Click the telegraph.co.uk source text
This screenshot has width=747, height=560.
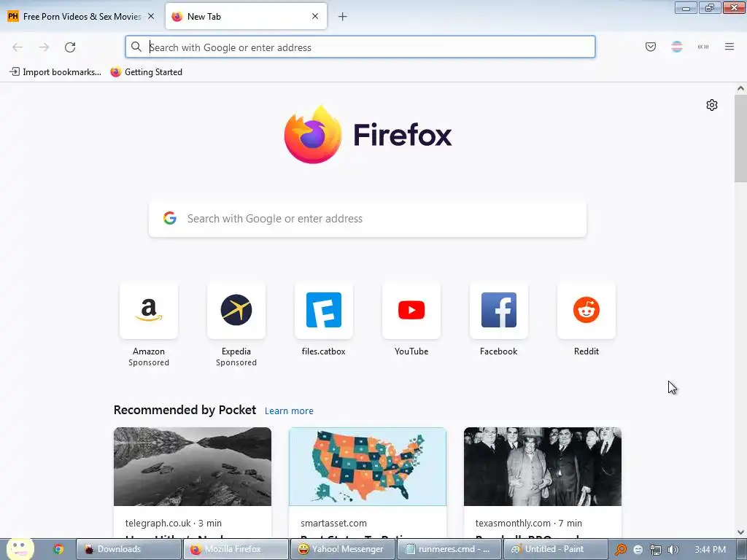pyautogui.click(x=158, y=523)
